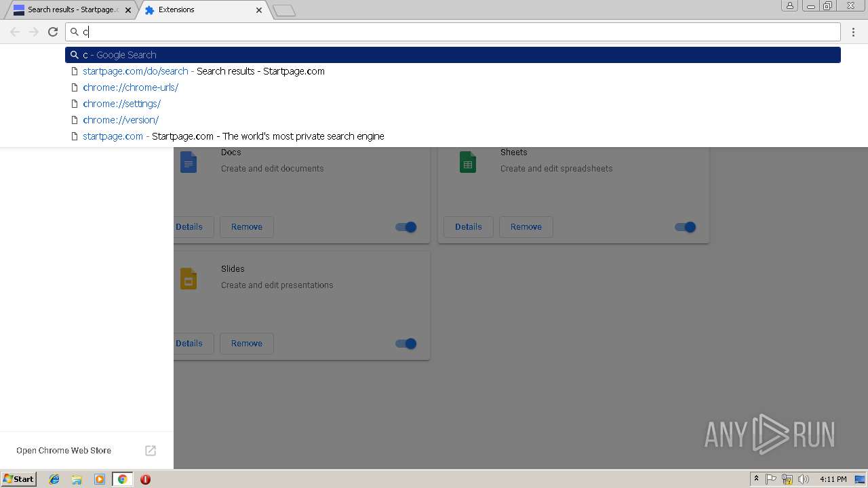Click the 4:11 PM clock
Viewport: 868px width, 488px height.
point(833,479)
